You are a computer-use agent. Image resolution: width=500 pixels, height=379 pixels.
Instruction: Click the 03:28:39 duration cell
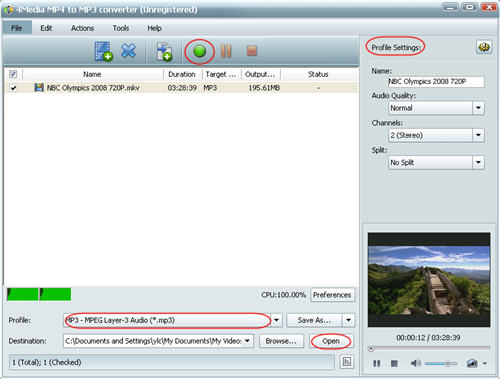(x=182, y=88)
